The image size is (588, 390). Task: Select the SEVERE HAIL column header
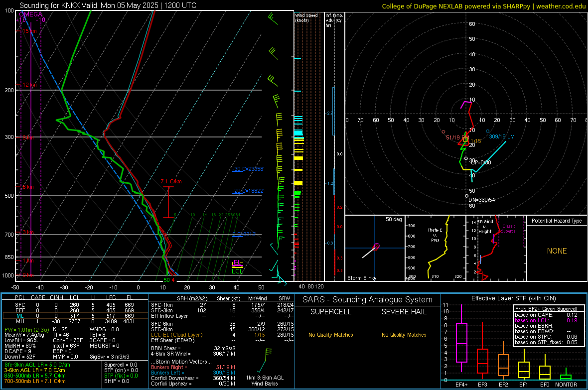tap(404, 312)
